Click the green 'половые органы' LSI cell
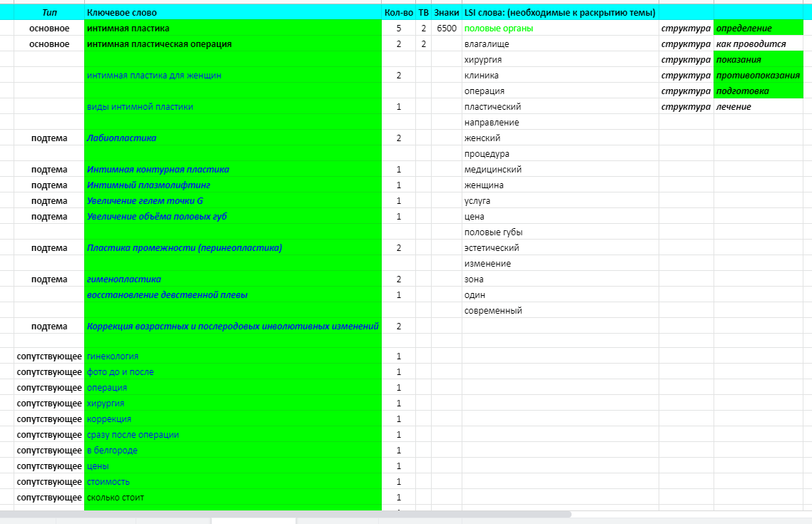 pos(560,28)
